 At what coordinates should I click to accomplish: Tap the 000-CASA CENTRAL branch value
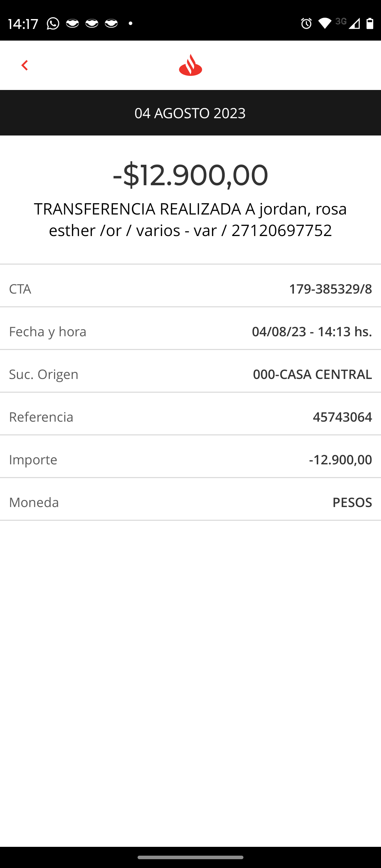312,374
